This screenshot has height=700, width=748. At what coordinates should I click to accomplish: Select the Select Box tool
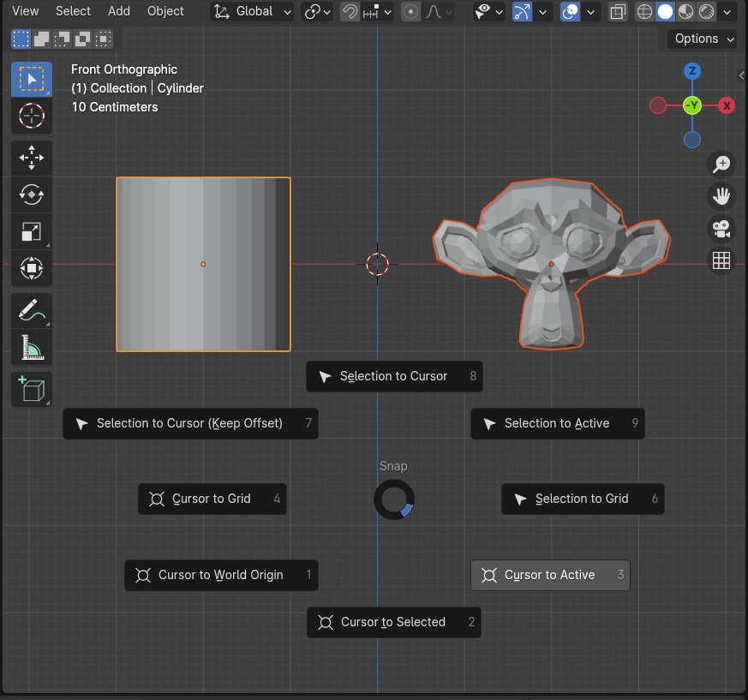coord(32,79)
